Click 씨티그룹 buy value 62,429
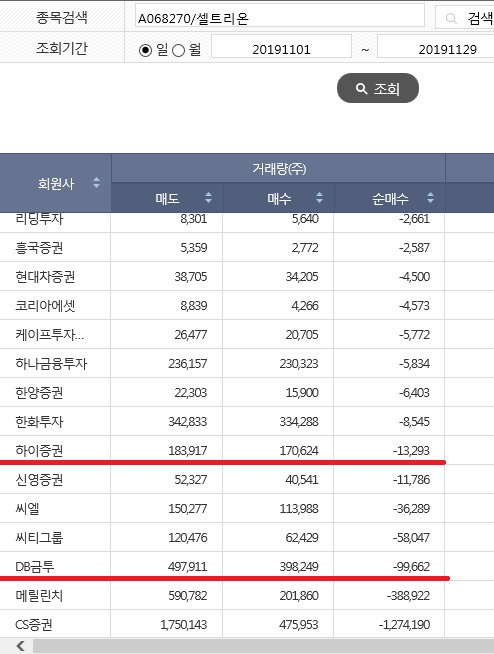This screenshot has height=654, width=494. [x=302, y=538]
